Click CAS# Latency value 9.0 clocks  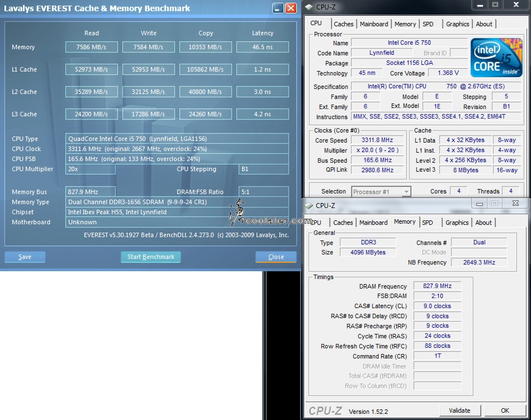pos(437,306)
